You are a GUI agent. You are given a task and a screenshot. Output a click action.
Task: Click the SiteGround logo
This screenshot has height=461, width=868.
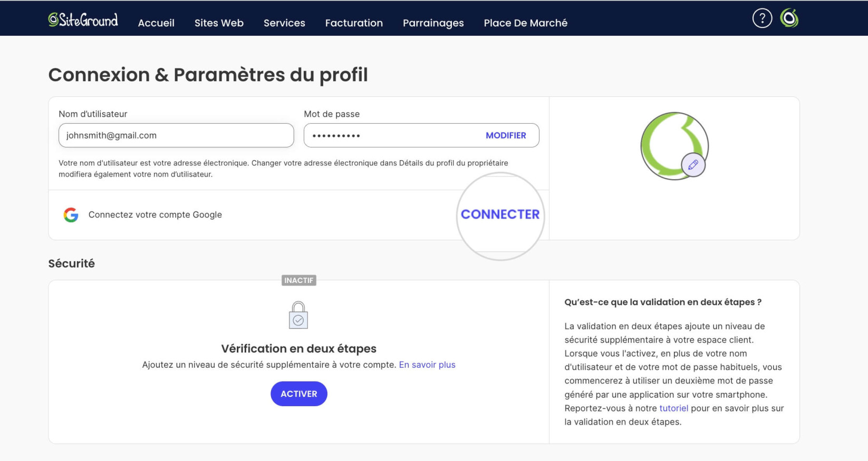[83, 20]
